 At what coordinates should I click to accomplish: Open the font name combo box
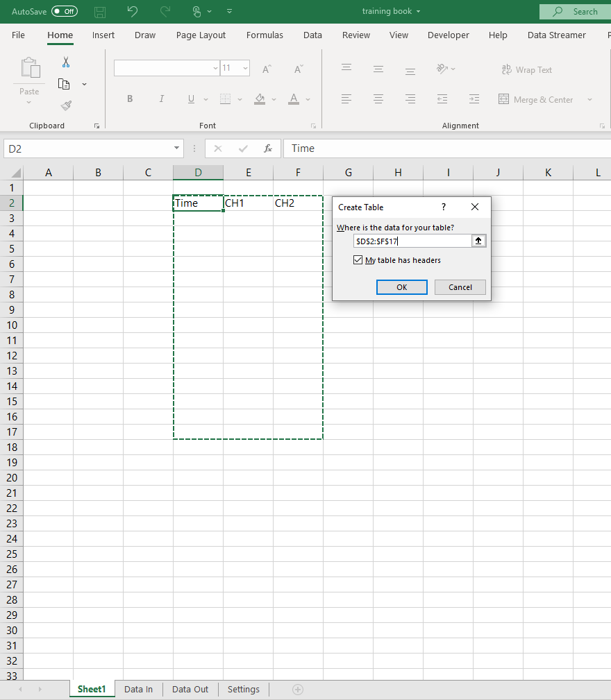[167, 68]
